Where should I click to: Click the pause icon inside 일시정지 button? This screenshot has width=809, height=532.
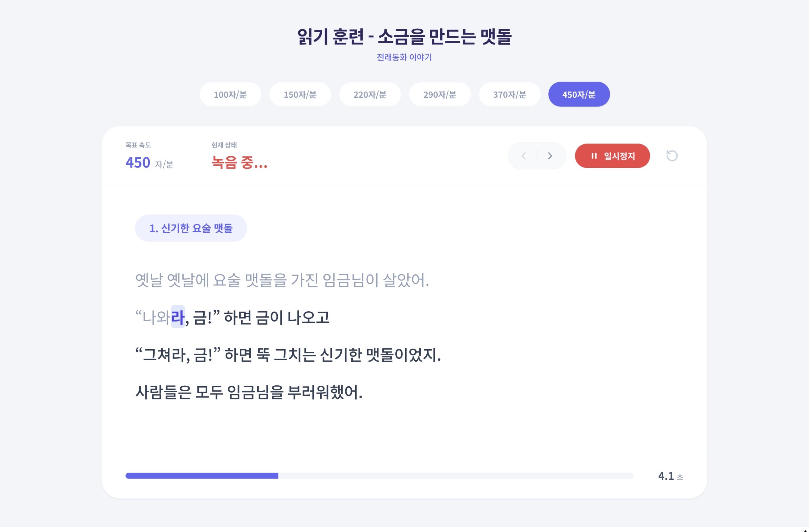point(594,156)
